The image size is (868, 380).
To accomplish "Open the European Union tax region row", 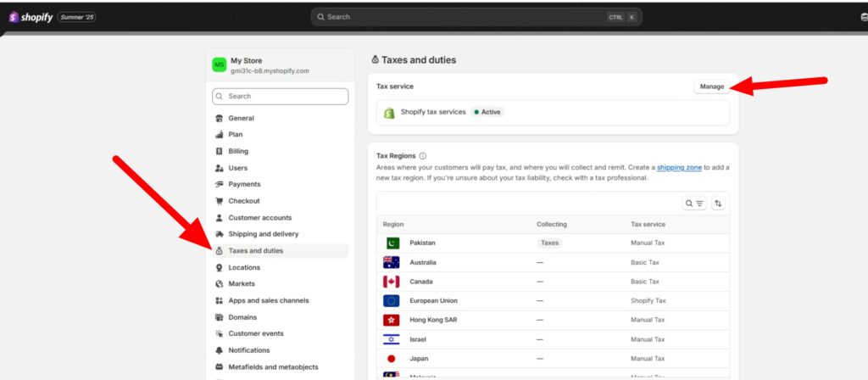I will coord(553,301).
